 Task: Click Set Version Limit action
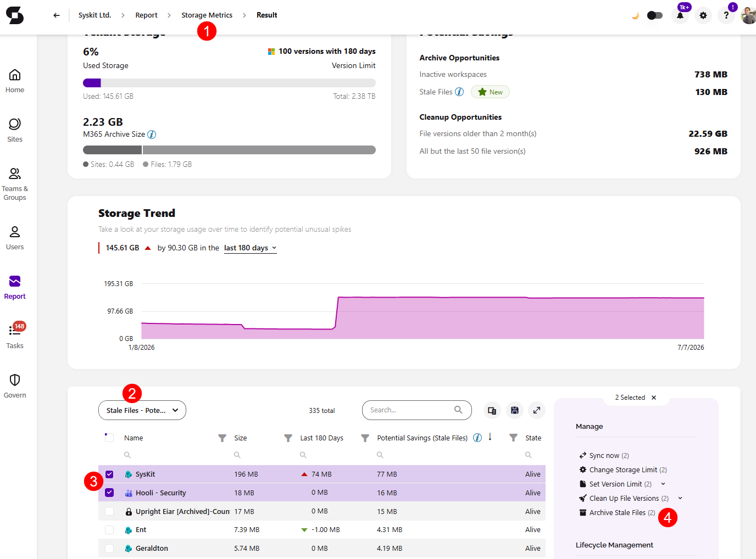tap(615, 484)
